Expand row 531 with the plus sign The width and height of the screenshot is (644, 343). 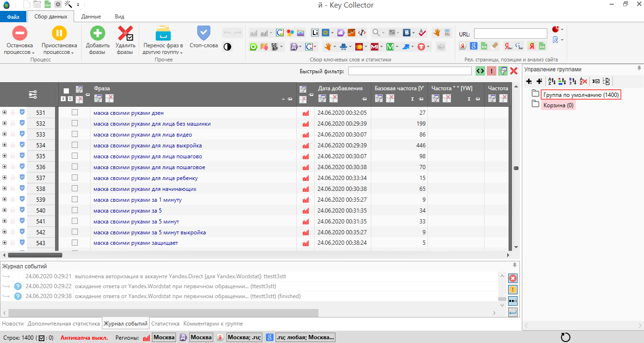click(4, 113)
